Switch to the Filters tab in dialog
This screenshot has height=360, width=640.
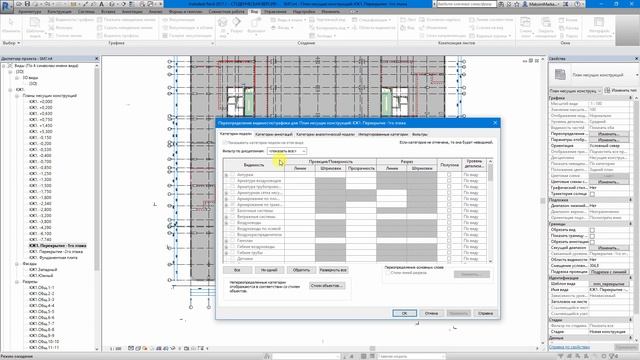point(420,134)
